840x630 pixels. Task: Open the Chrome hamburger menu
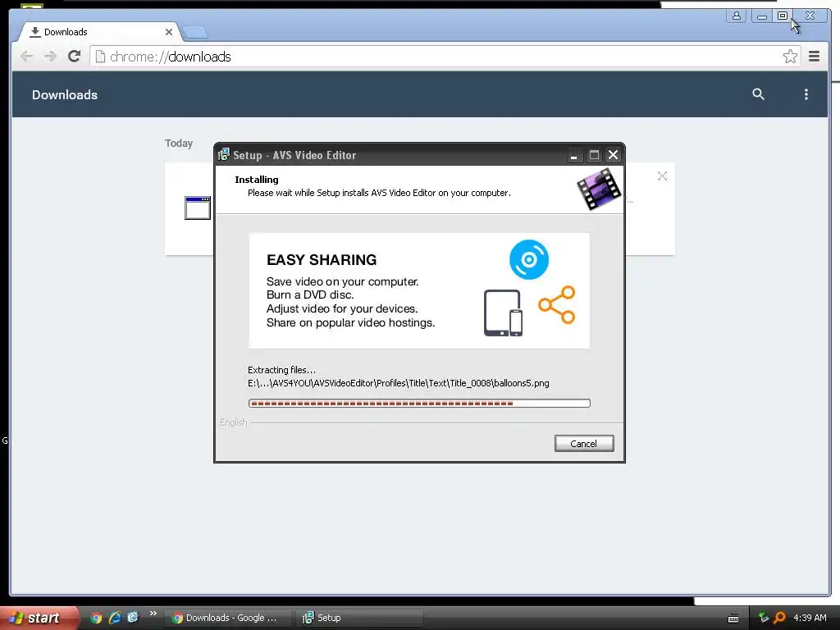click(814, 57)
